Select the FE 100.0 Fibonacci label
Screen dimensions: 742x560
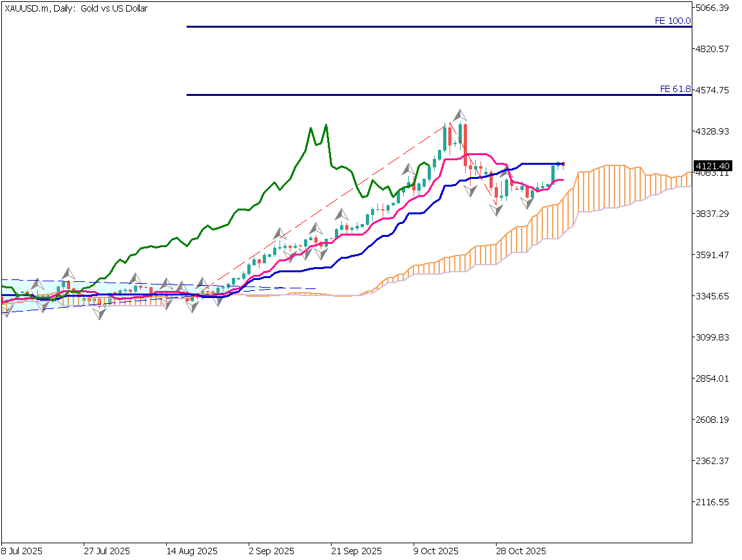672,21
